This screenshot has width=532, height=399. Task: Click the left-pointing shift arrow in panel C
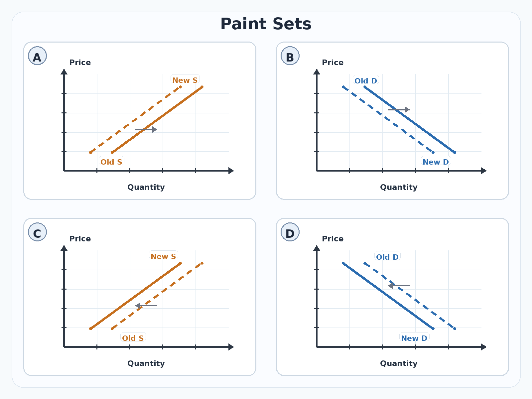coord(146,306)
